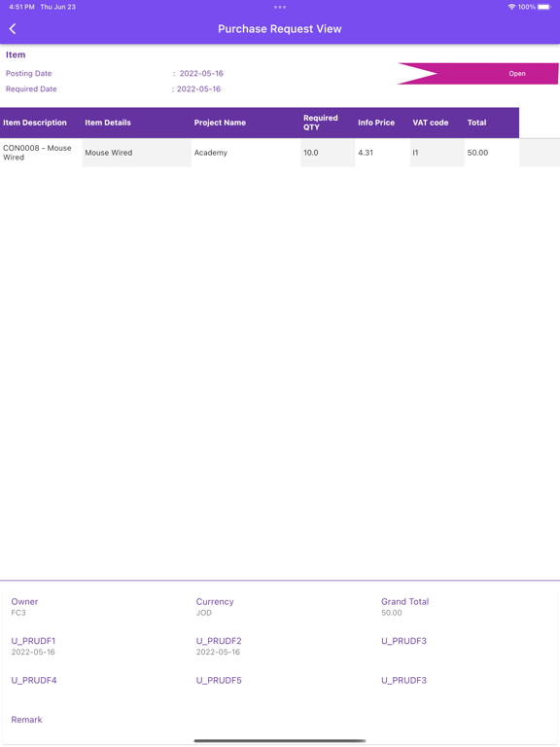Select the 10.0 quantity cell

click(328, 153)
